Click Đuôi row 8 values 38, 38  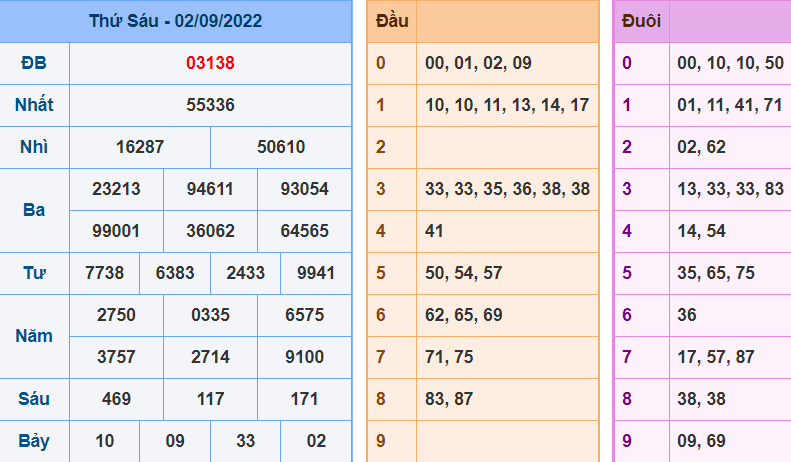[x=701, y=399]
